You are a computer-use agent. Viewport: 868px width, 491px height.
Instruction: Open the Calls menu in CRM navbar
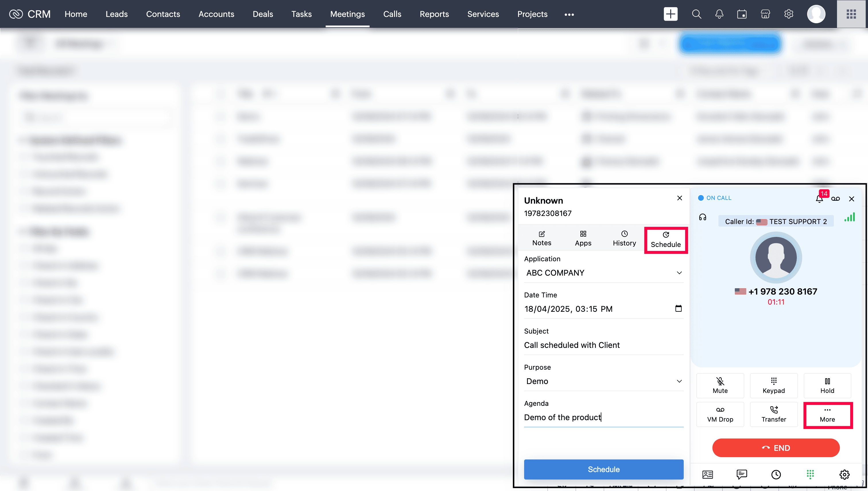(x=392, y=14)
